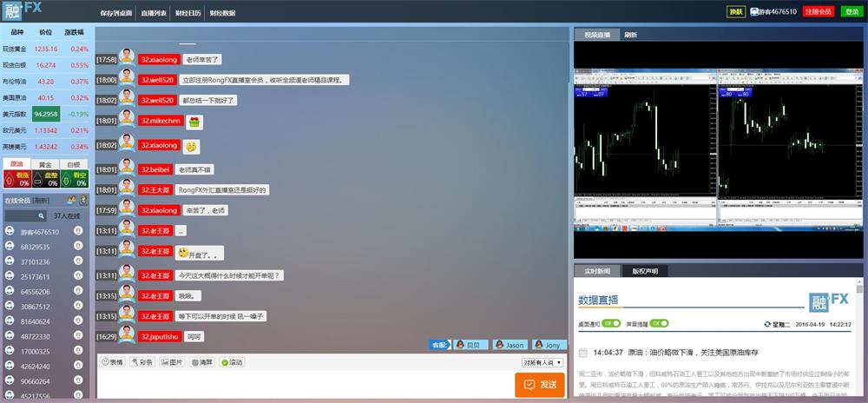The width and height of the screenshot is (868, 403).
Task: Click the red 注册会员 register button
Action: pyautogui.click(x=818, y=11)
